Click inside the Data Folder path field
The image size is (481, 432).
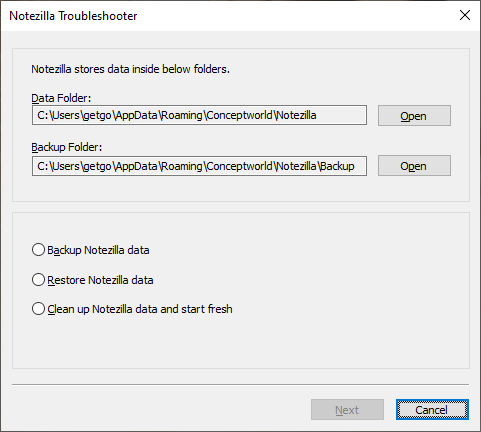tap(199, 115)
